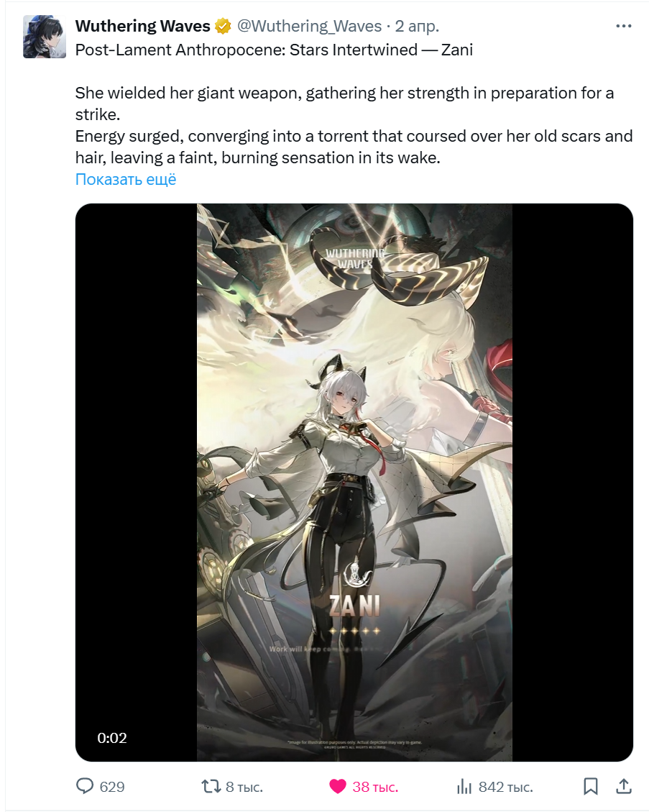Image resolution: width=649 pixels, height=812 pixels.
Task: Open the Wuthering Waves profile avatar
Action: coord(45,37)
